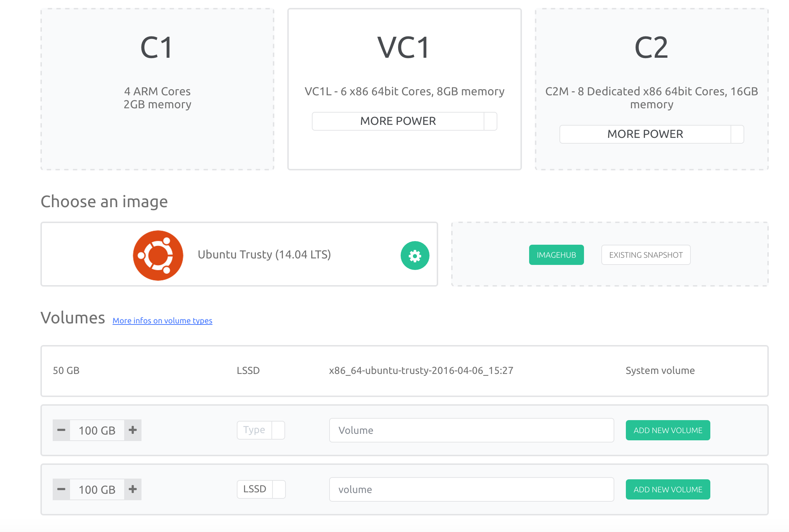Open More infos on volume types link

(x=162, y=320)
